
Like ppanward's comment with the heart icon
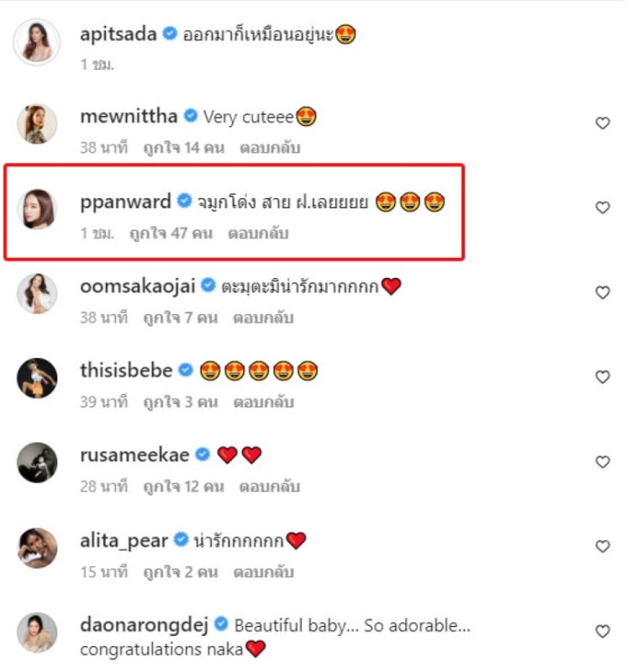pyautogui.click(x=602, y=207)
